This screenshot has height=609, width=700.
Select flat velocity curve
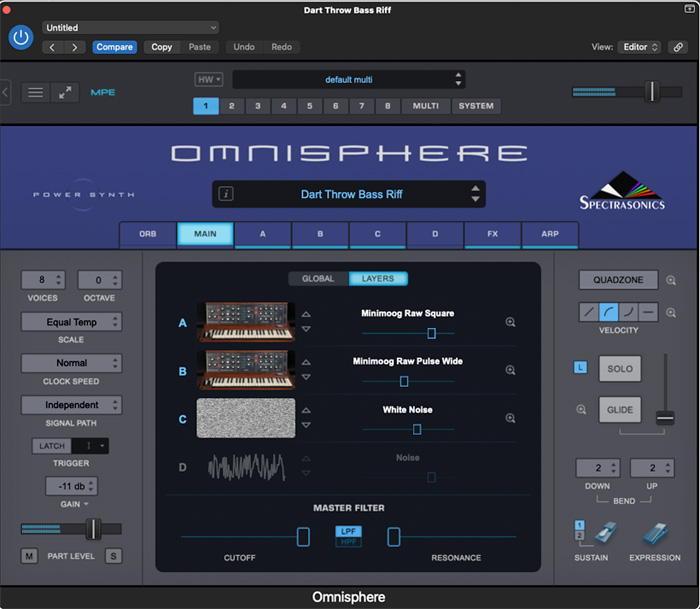(648, 312)
